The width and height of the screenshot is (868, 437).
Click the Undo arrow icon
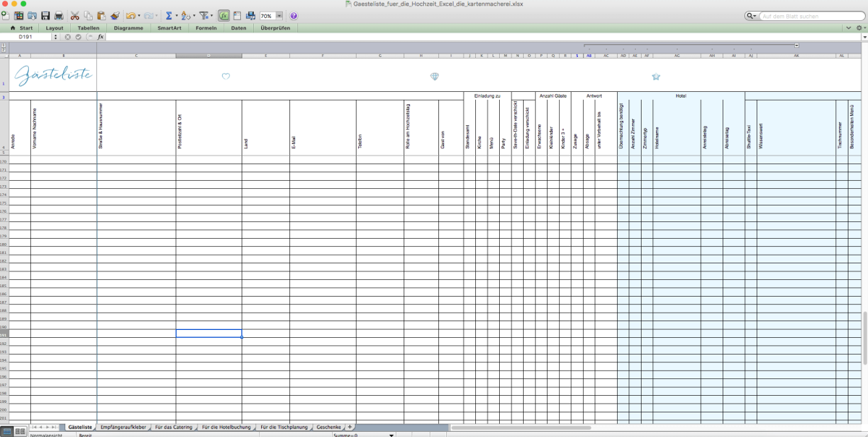pos(130,15)
